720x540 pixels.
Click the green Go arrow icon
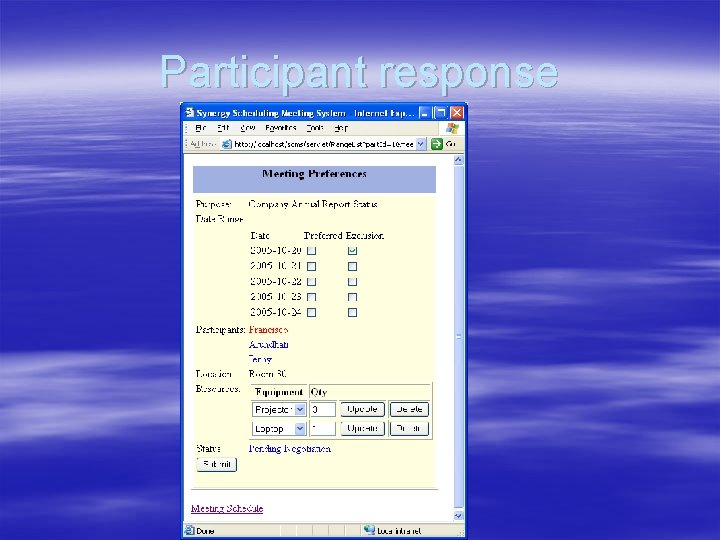(x=437, y=144)
